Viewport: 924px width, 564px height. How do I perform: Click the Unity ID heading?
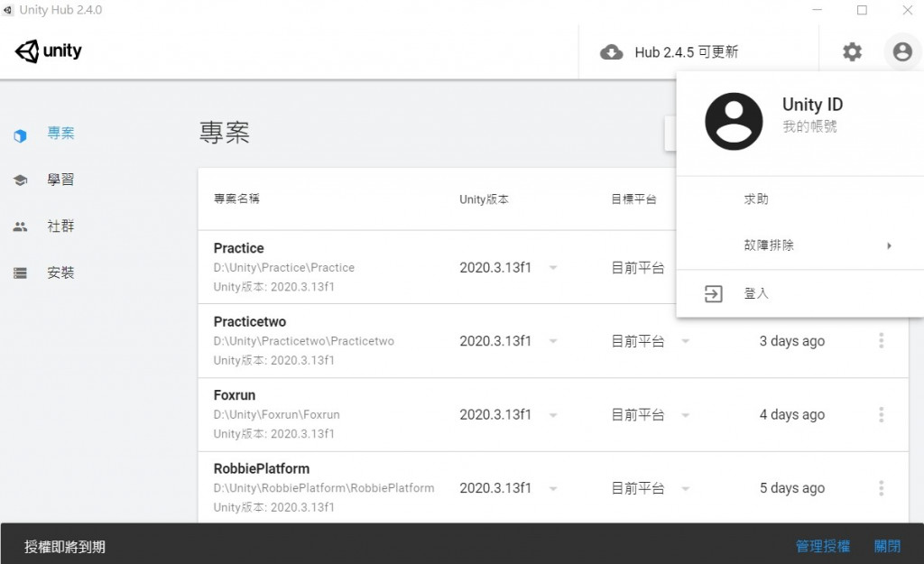[813, 105]
